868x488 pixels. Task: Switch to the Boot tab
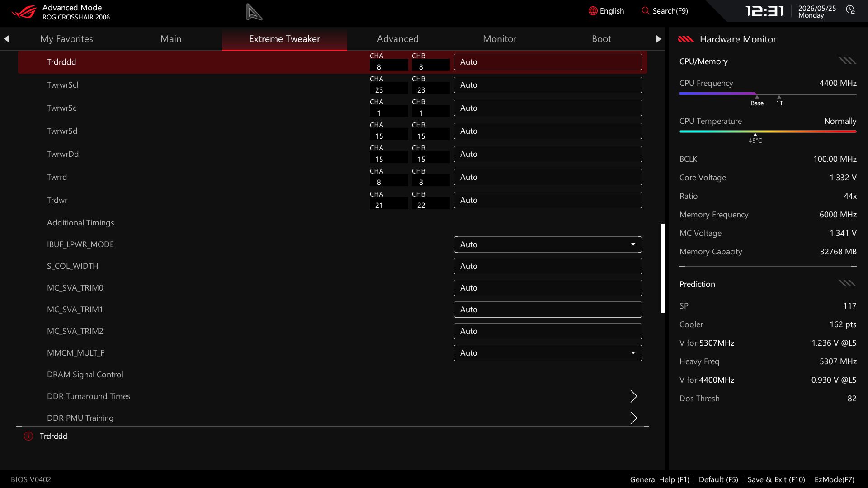[601, 39]
